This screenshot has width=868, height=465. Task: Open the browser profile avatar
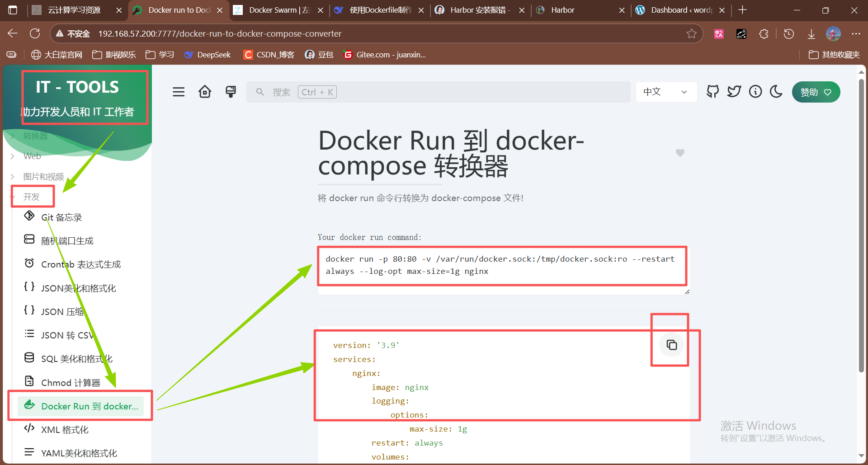coord(833,33)
